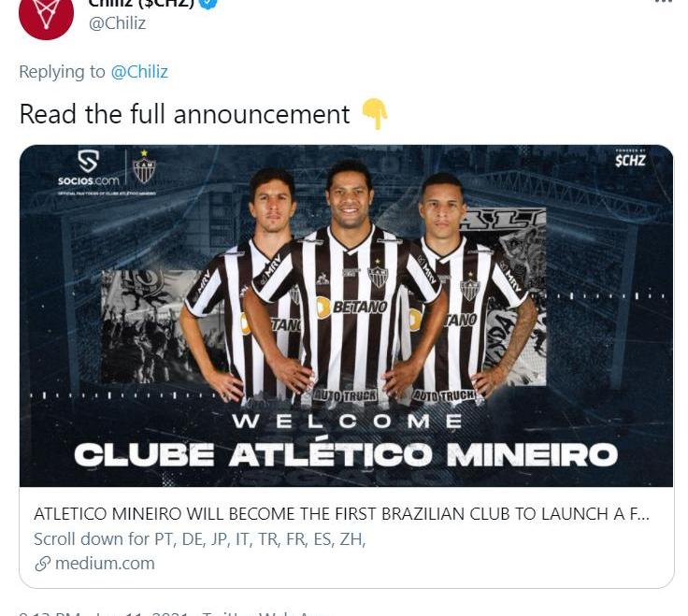Image resolution: width=688 pixels, height=616 pixels.
Task: Click the WELCOME text on the banner
Action: tap(347, 422)
